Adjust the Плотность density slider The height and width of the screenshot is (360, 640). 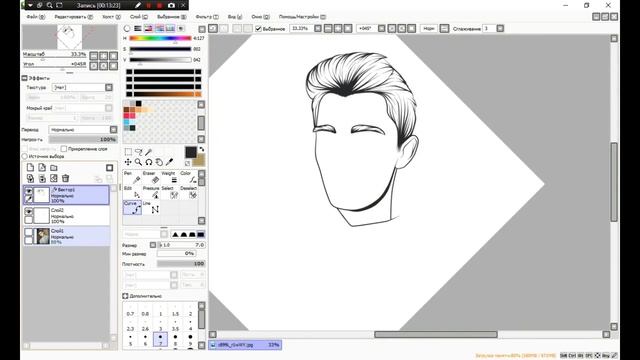click(181, 264)
